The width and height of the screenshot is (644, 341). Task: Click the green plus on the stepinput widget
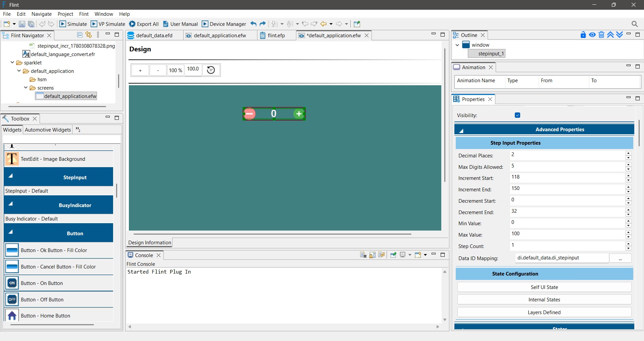pyautogui.click(x=299, y=114)
